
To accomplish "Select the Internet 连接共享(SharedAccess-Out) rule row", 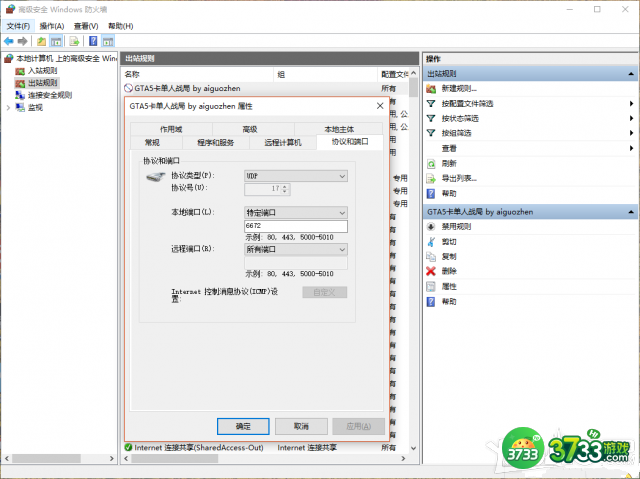I will tap(265, 448).
